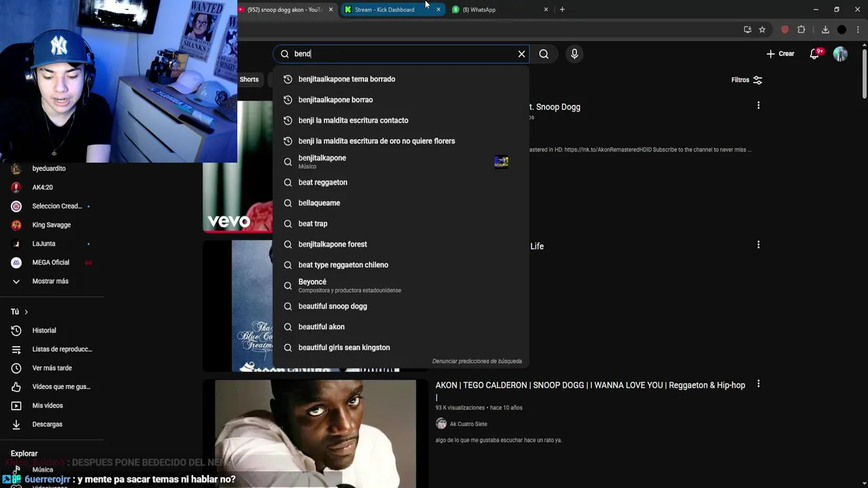Select suggestion 'benjitaalkapone tema borrado'

(400, 79)
